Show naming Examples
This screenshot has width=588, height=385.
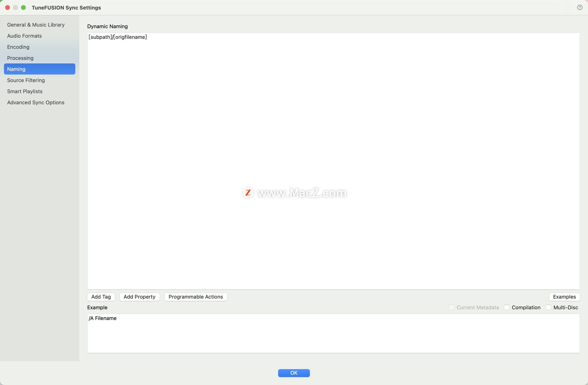point(564,297)
